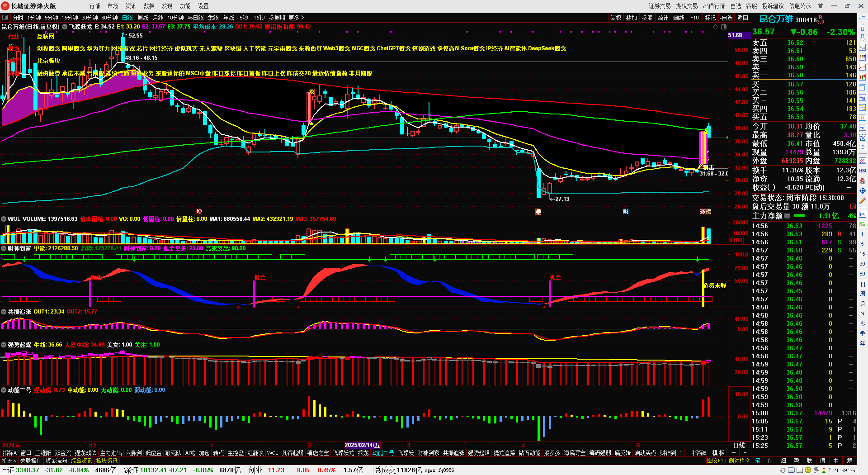The image size is (868, 475).
Task: Select the blue move cross-arrows icon
Action: (x=862, y=190)
